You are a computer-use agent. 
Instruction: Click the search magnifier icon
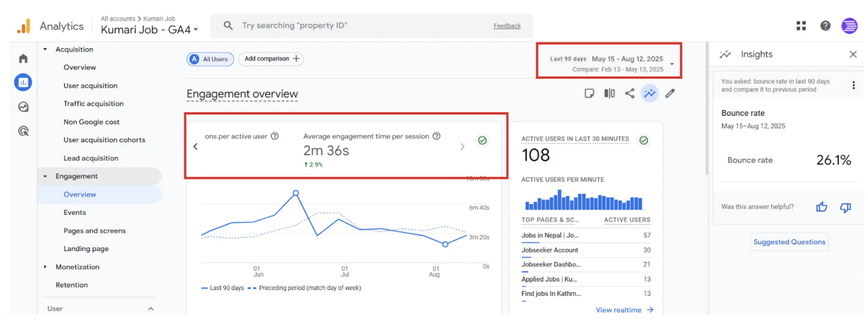point(228,25)
